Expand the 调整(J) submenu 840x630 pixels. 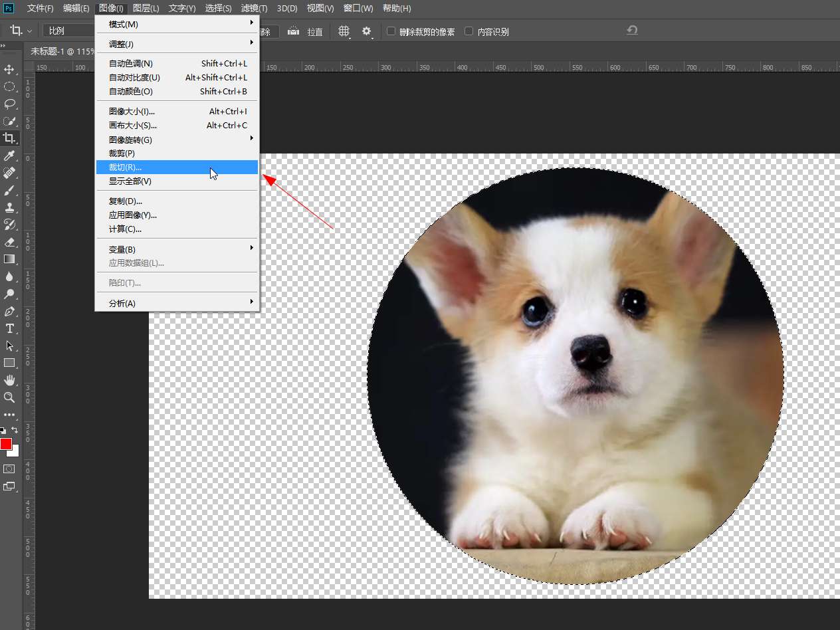click(177, 44)
